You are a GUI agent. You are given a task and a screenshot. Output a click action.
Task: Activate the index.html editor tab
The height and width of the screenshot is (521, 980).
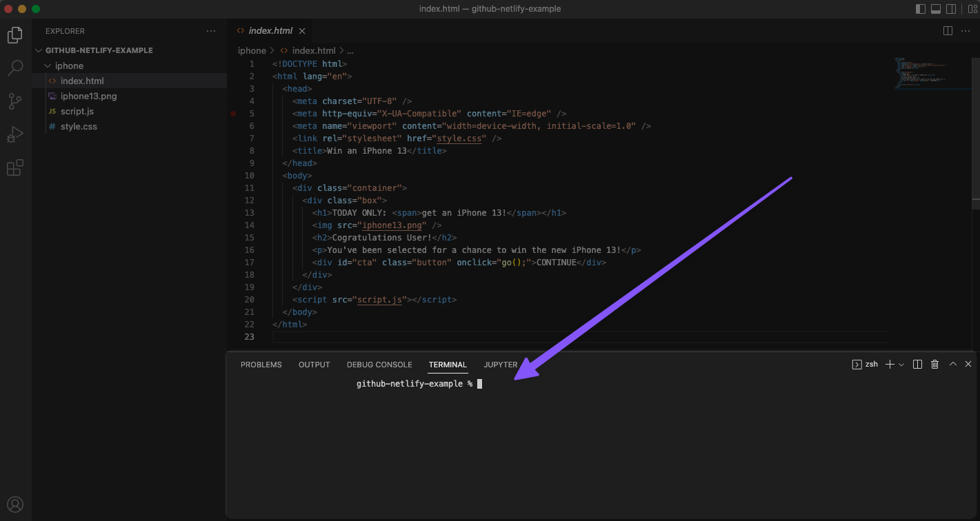pyautogui.click(x=270, y=31)
